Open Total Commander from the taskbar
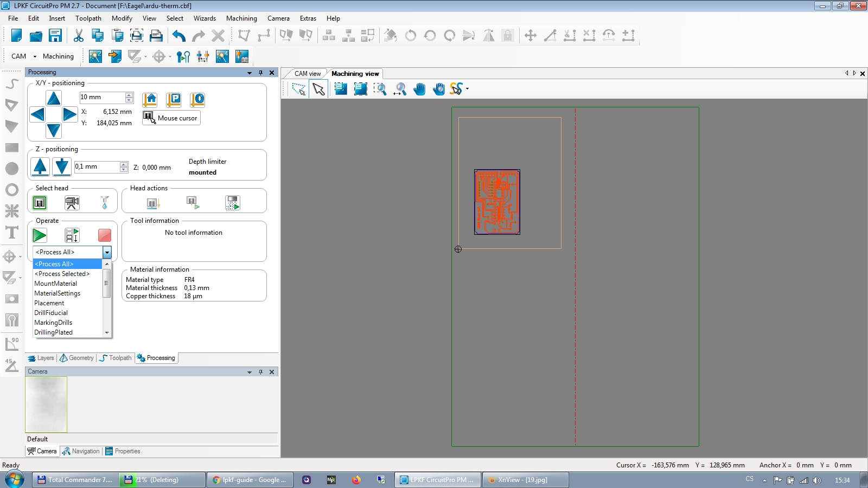The width and height of the screenshot is (868, 488). [75, 480]
